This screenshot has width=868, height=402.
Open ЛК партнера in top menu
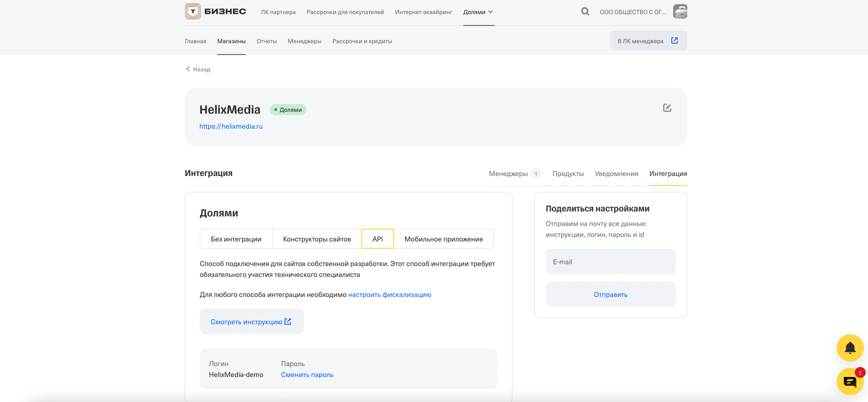click(x=278, y=12)
